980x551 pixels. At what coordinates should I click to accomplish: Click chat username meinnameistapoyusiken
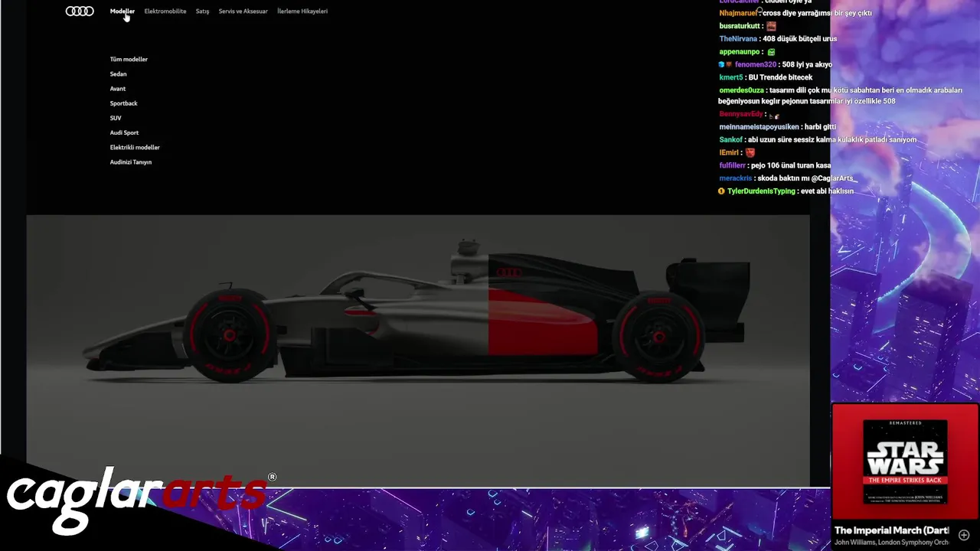point(759,126)
